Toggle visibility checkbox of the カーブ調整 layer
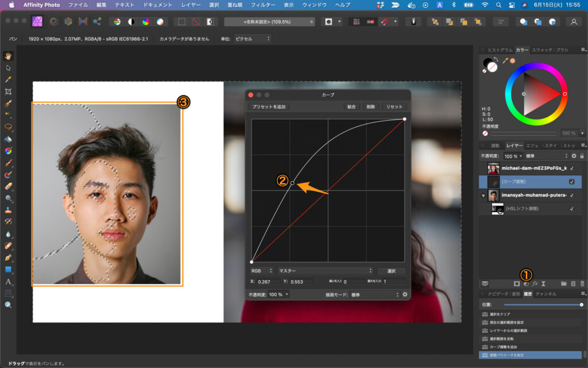 click(571, 182)
